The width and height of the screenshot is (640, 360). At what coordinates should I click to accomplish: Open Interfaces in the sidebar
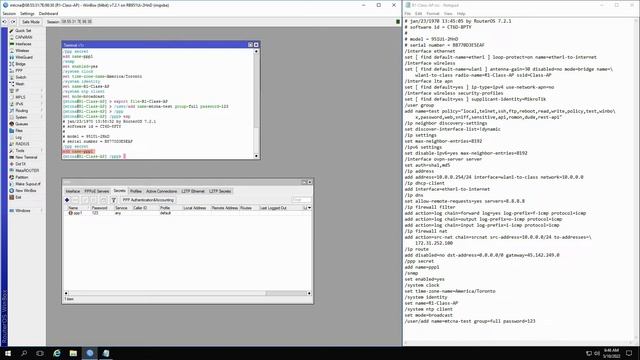23,44
